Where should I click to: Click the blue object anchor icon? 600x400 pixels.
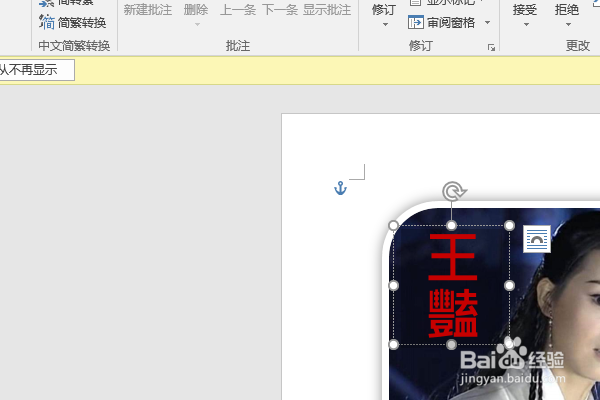click(x=340, y=188)
